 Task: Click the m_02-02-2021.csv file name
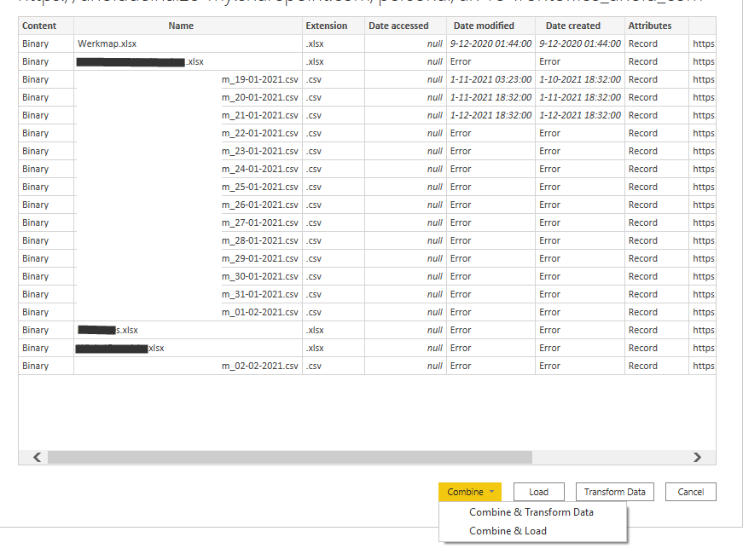259,366
